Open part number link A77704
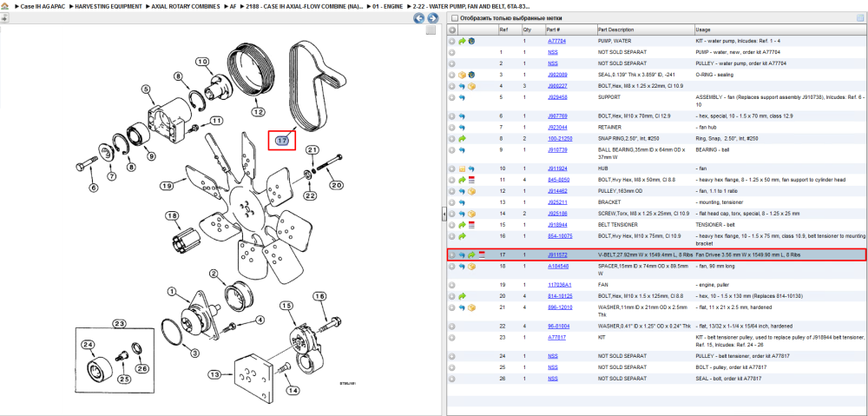 556,41
